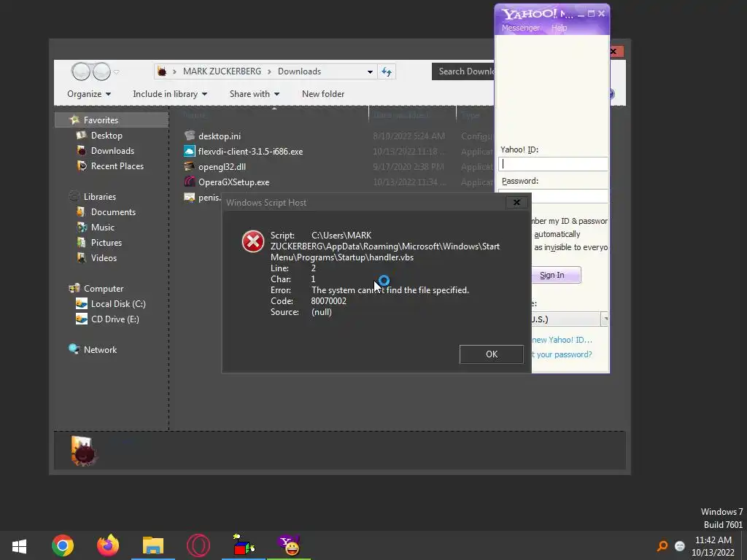
Task: Select the desktop.ini file
Action: point(219,136)
